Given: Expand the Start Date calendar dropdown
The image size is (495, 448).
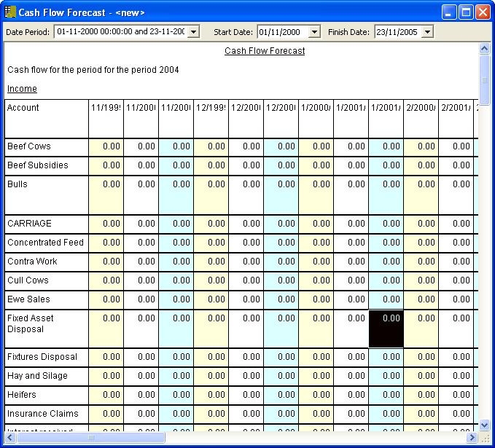Looking at the screenshot, I should coord(314,32).
